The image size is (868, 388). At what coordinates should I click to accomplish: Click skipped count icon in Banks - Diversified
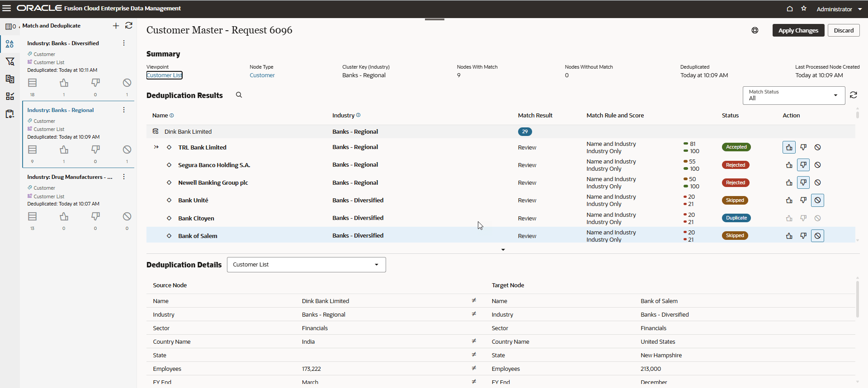(127, 83)
